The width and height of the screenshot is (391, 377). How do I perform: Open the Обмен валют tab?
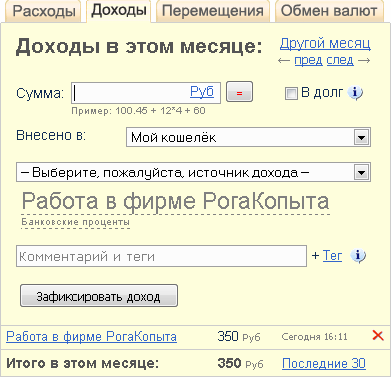pyautogui.click(x=329, y=11)
